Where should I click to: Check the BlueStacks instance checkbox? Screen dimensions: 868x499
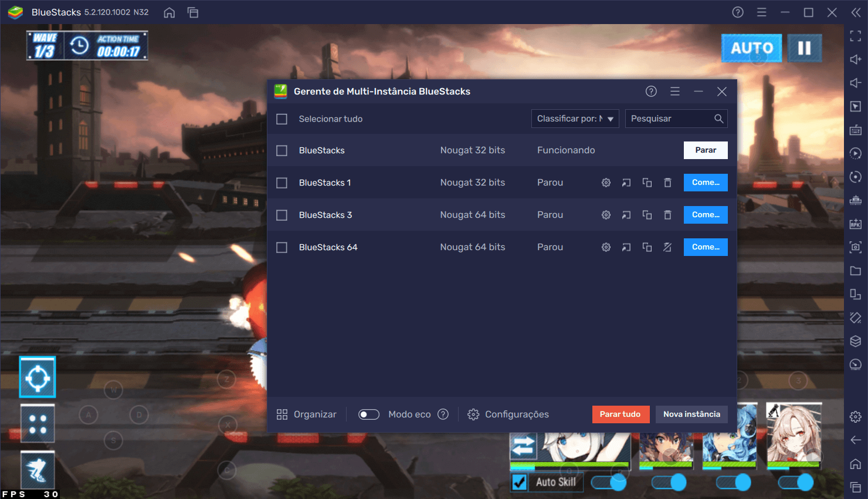coord(282,151)
